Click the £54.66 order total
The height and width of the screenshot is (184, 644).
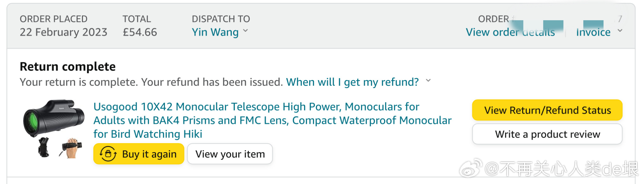[x=140, y=32]
